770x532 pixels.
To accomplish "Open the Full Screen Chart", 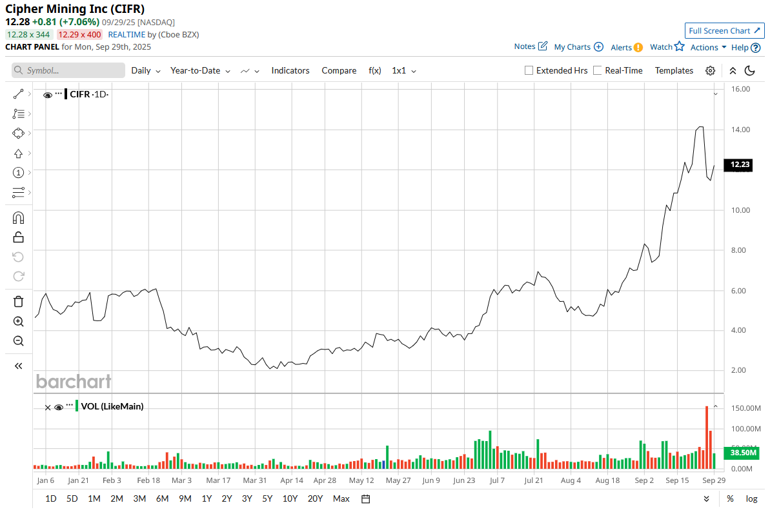I will coord(724,30).
